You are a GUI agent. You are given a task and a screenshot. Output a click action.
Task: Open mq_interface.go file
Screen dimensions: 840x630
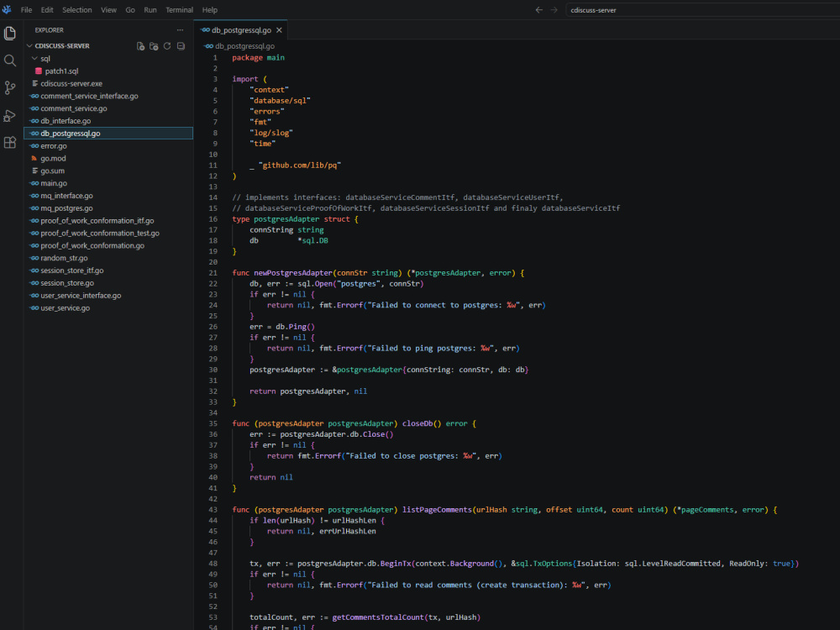click(67, 196)
